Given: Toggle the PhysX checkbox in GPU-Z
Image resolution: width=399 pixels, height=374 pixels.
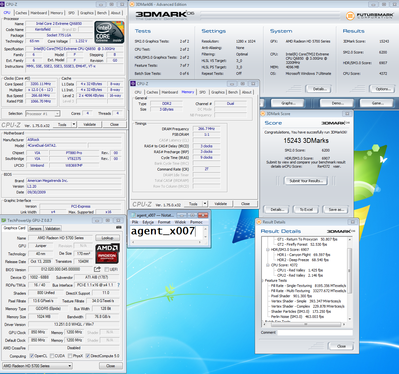Looking at the screenshot, I should pyautogui.click(x=70, y=356).
